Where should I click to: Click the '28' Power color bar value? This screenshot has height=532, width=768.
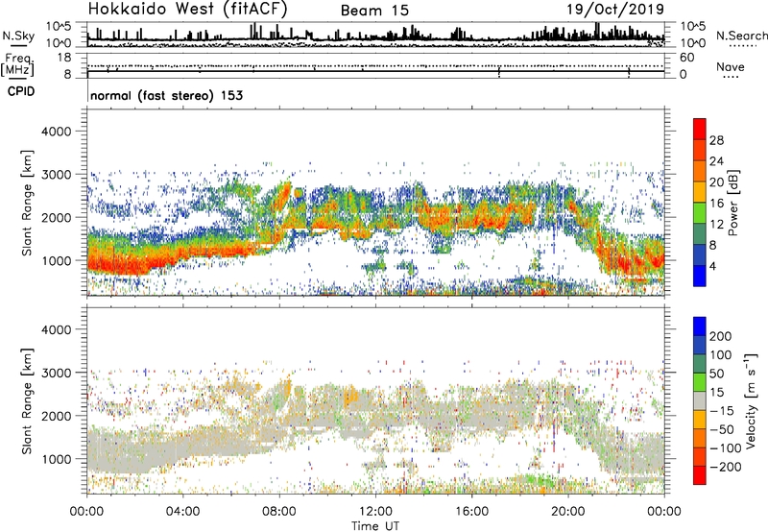[x=716, y=140]
